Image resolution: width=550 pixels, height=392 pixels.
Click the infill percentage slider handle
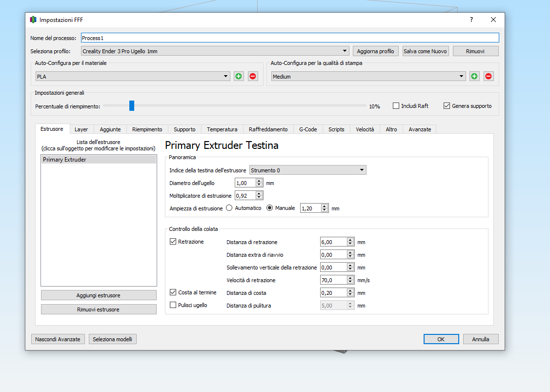click(132, 106)
